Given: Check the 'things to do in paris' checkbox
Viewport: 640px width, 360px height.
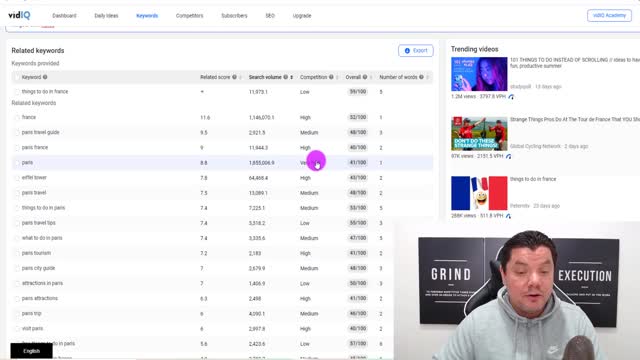Looking at the screenshot, I should pyautogui.click(x=17, y=208).
